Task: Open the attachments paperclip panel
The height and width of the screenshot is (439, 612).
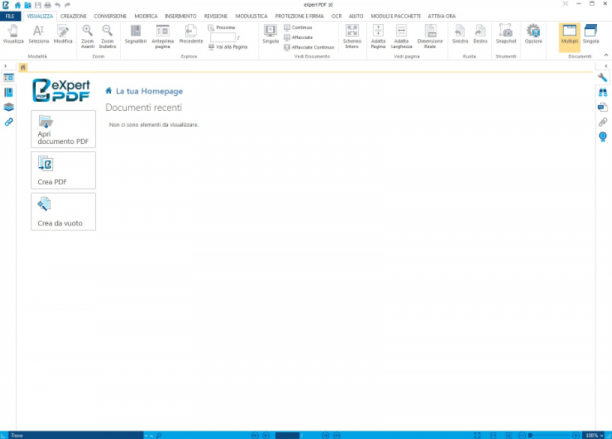Action: (x=603, y=122)
